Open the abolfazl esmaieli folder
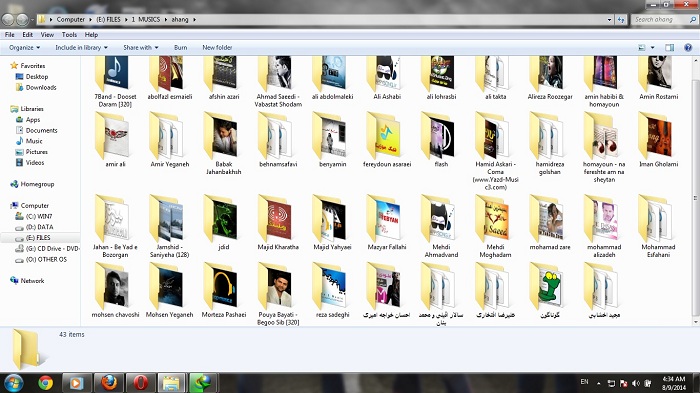Image resolution: width=700 pixels, height=393 pixels. coord(170,78)
